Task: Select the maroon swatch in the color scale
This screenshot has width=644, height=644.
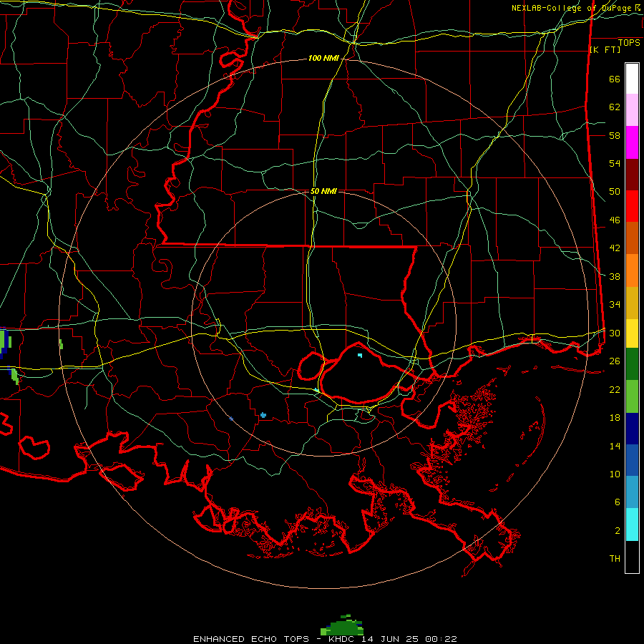Action: 632,175
